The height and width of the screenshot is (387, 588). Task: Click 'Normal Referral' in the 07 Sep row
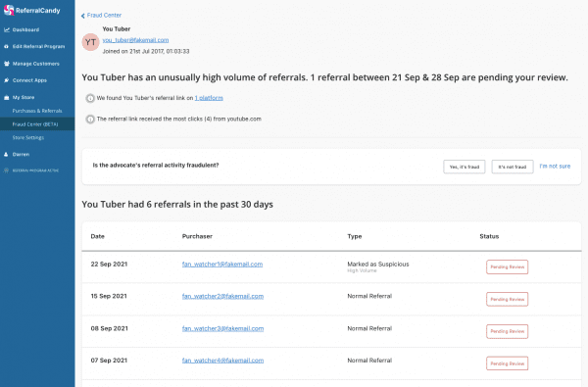369,361
